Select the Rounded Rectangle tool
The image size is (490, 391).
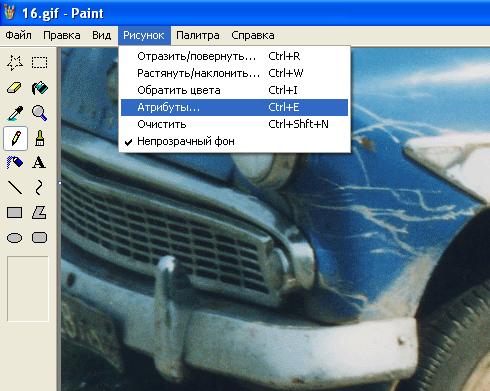tap(39, 238)
